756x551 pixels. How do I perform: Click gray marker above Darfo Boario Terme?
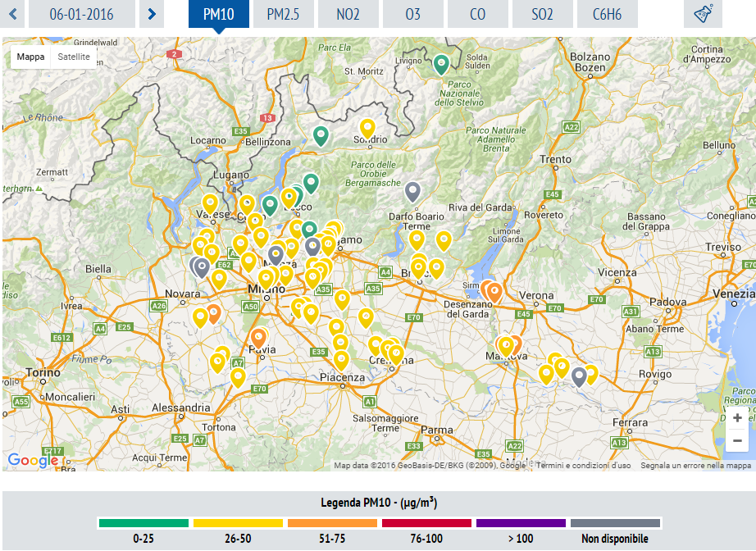click(x=412, y=191)
